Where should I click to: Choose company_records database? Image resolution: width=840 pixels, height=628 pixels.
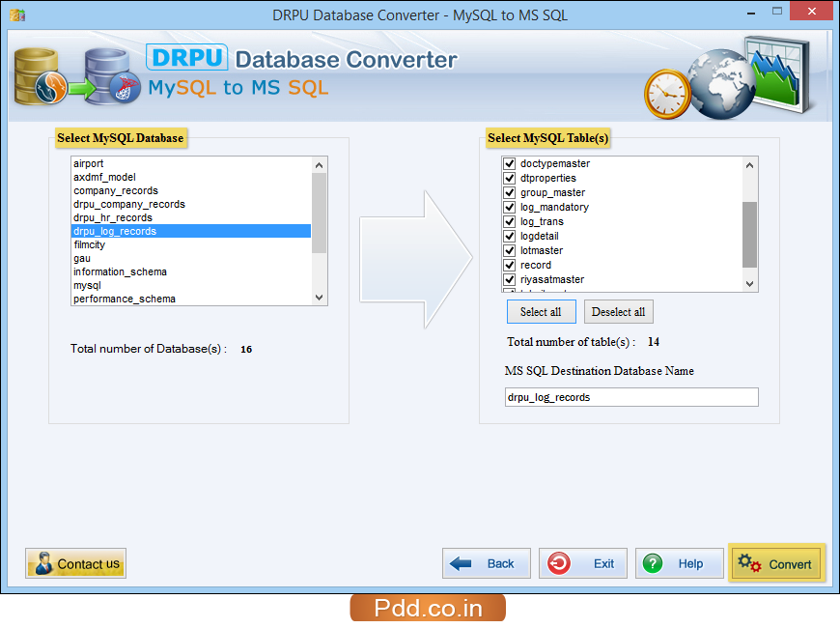click(x=191, y=191)
